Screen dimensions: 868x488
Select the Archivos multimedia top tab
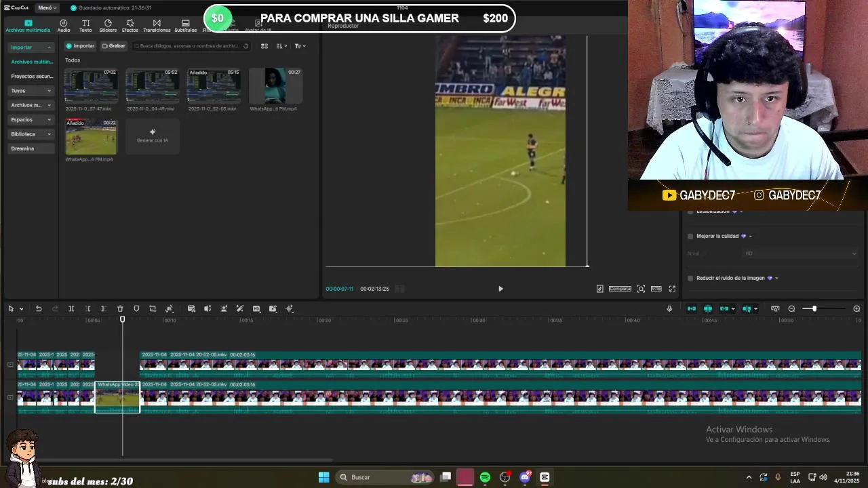point(28,26)
